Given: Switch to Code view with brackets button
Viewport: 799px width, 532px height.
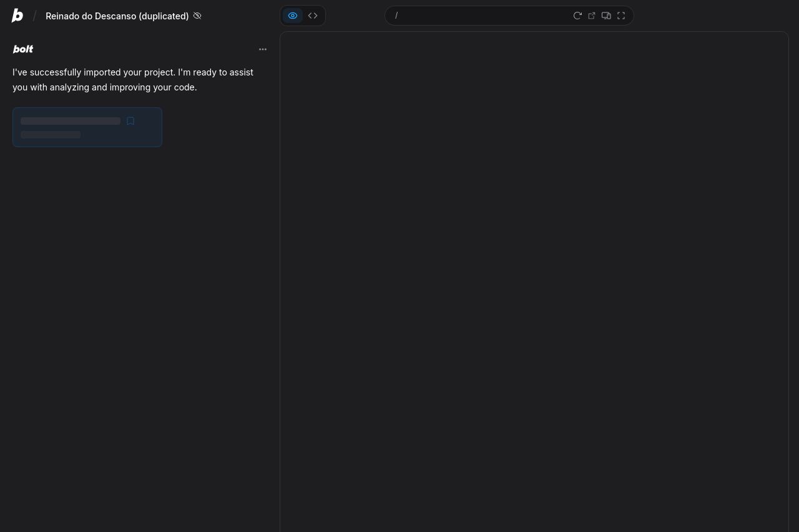Looking at the screenshot, I should (x=313, y=16).
